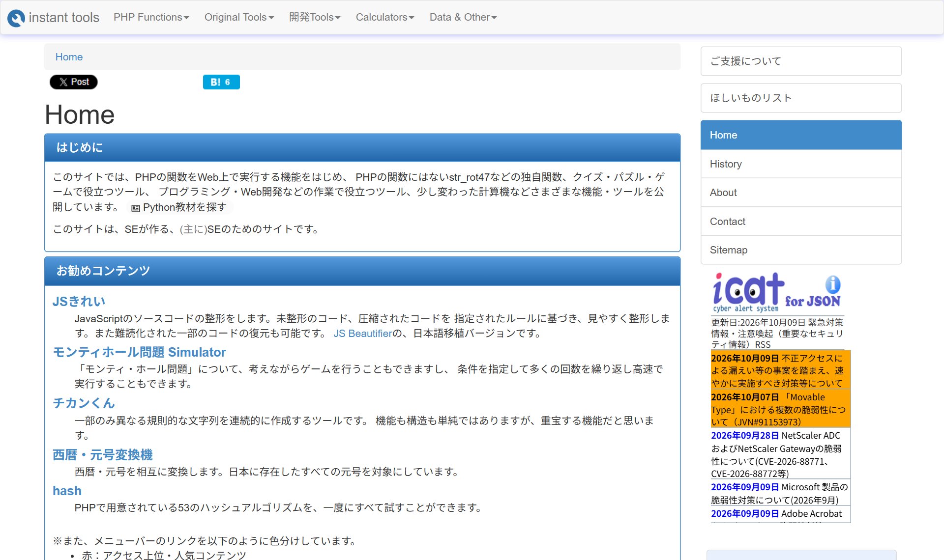Click the はじめに panel heading
The image size is (944, 560).
coord(362,148)
